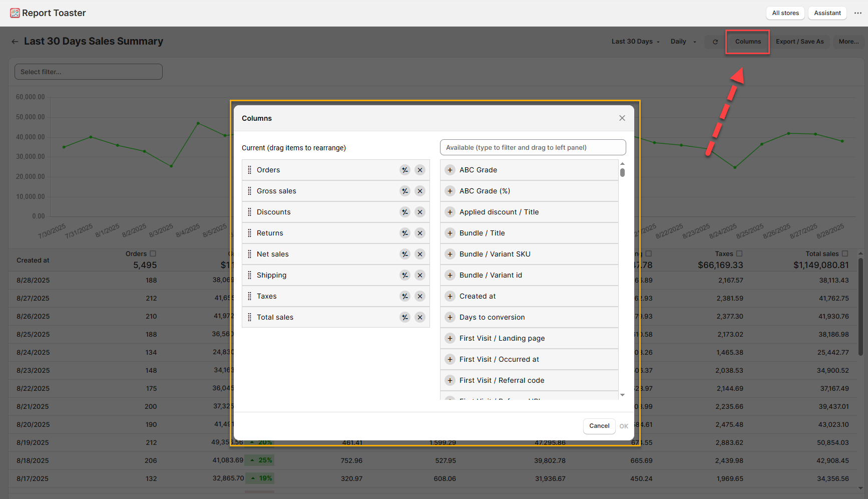Click the refresh icon in the report toolbar
Screen dimensions: 868x499
[x=715, y=42]
